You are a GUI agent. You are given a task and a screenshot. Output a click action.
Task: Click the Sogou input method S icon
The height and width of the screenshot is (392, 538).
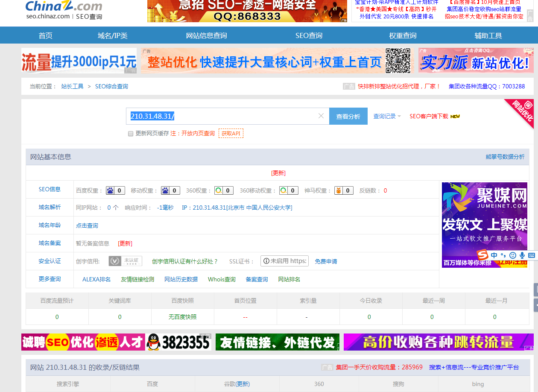pyautogui.click(x=482, y=255)
